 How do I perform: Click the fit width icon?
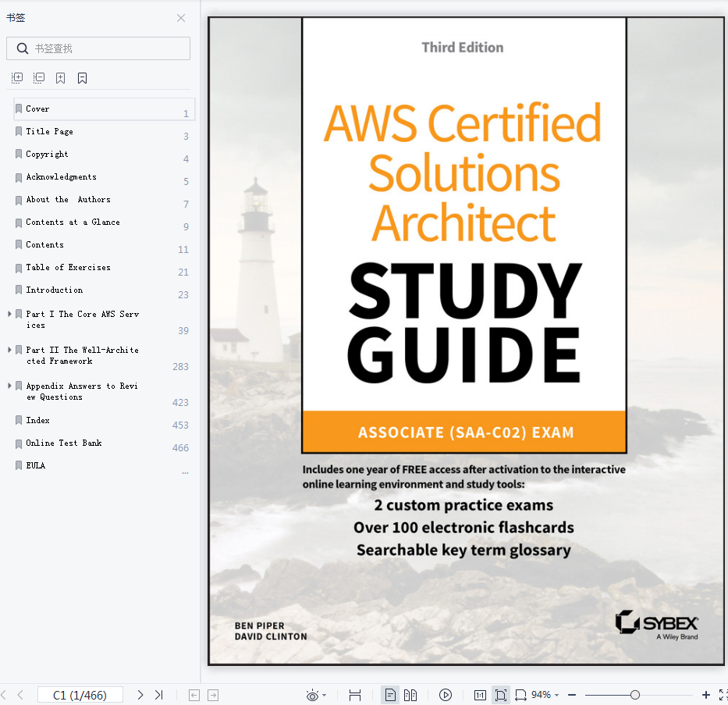click(521, 696)
